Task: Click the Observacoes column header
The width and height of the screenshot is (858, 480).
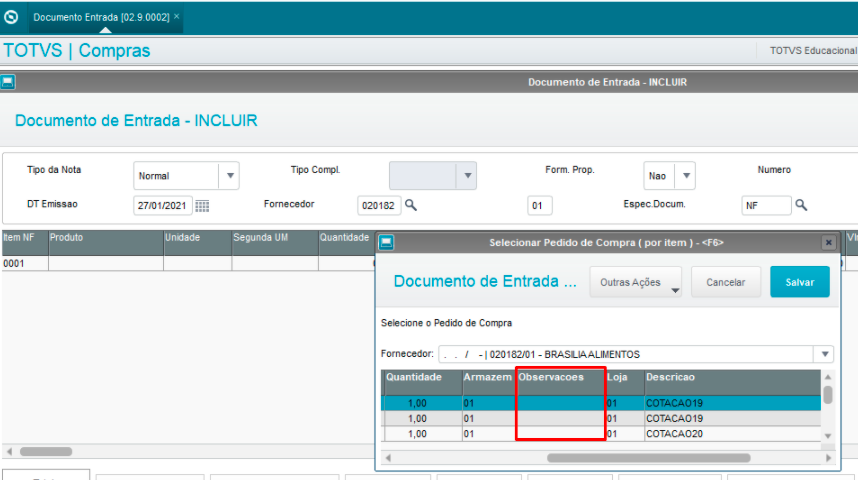Action: 560,382
